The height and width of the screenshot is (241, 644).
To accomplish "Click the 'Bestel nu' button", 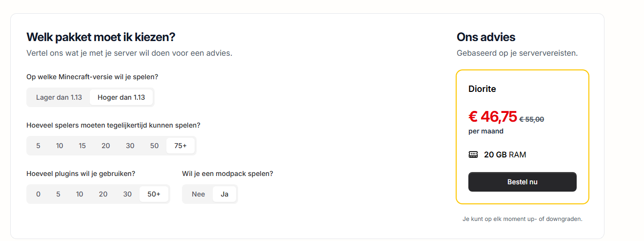I will click(522, 182).
